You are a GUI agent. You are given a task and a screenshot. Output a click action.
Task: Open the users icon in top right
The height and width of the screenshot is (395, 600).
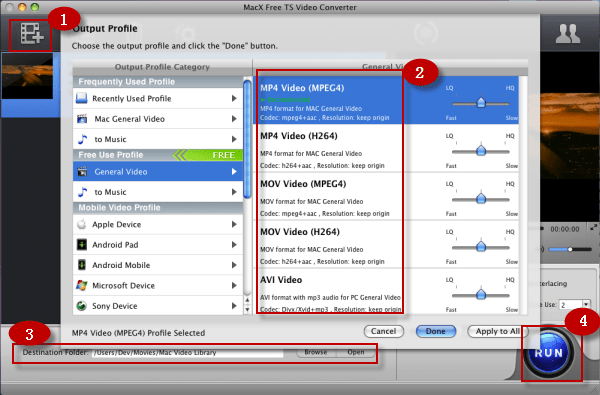click(568, 34)
